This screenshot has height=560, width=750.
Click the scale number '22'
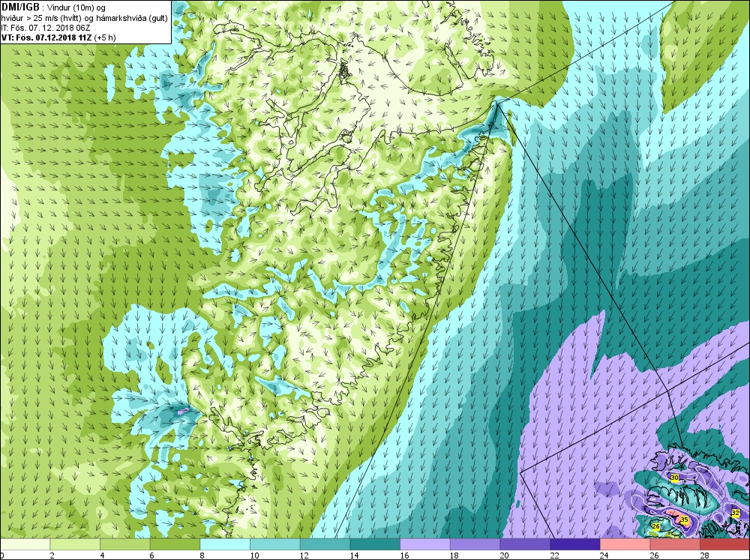[x=554, y=556]
